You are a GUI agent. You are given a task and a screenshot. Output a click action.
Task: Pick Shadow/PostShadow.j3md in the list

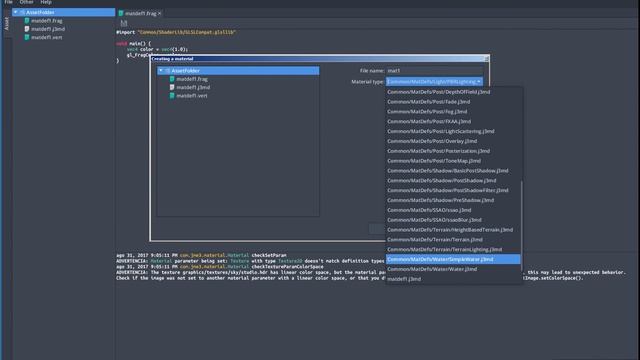(x=453, y=180)
